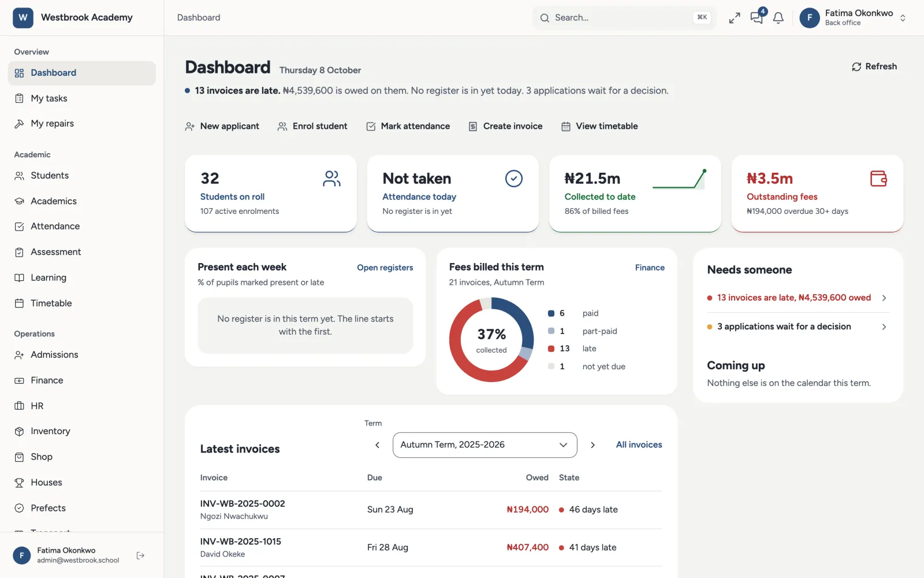924x578 pixels.
Task: Open Inventory in the sidebar
Action: (x=82, y=431)
